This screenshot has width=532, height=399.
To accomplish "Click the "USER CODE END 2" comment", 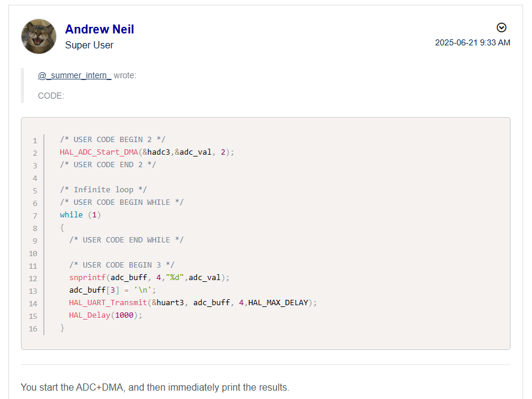I will pos(107,165).
